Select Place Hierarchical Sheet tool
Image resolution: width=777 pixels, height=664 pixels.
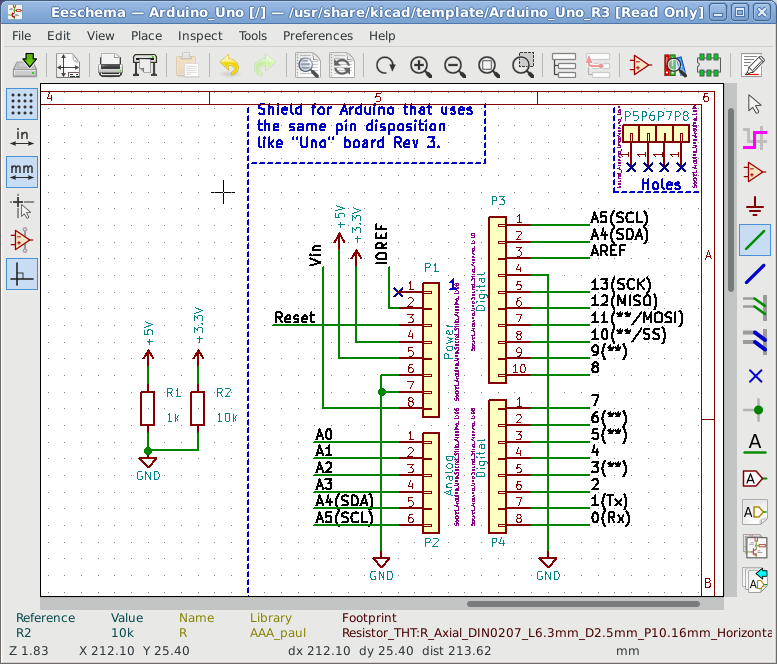click(x=755, y=547)
